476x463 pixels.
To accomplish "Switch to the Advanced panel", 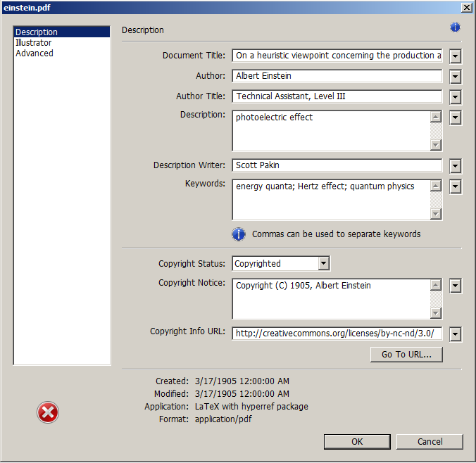I will click(35, 53).
